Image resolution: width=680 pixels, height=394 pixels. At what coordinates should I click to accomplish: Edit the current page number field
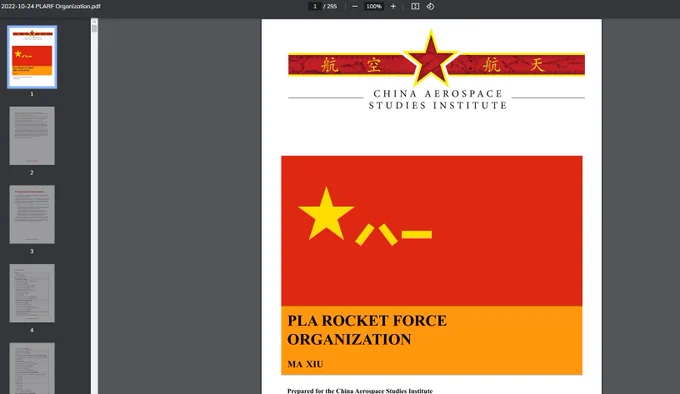tap(315, 7)
